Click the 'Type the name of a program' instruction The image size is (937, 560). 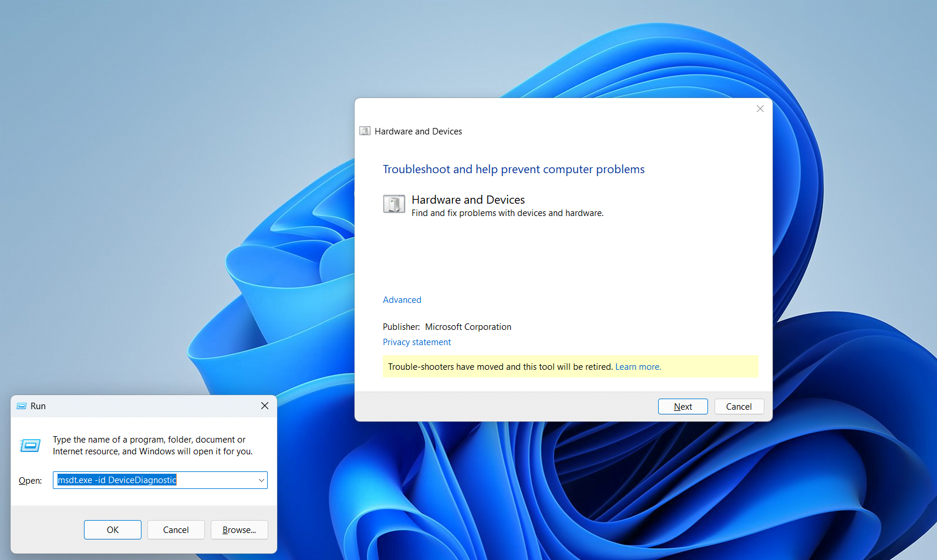click(x=153, y=446)
